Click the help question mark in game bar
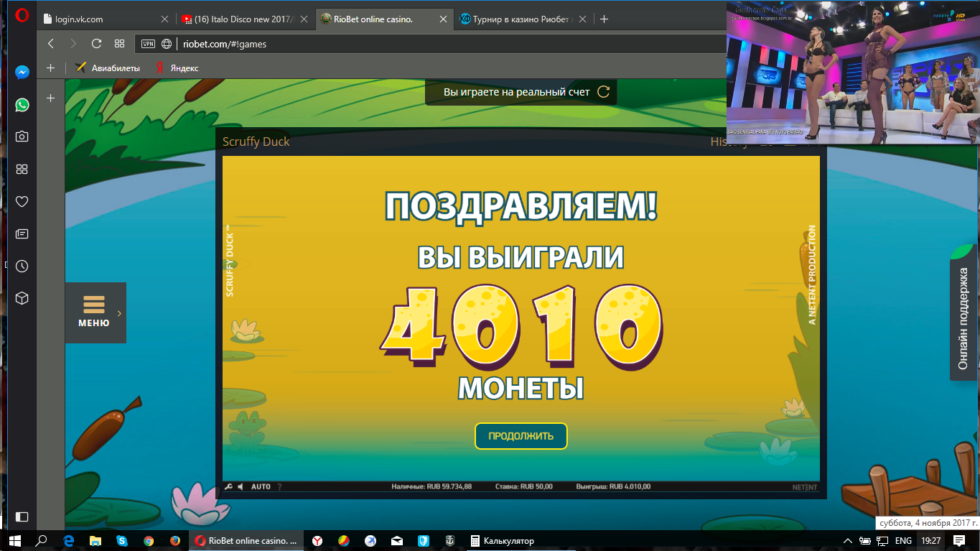The height and width of the screenshot is (551, 980). click(279, 486)
